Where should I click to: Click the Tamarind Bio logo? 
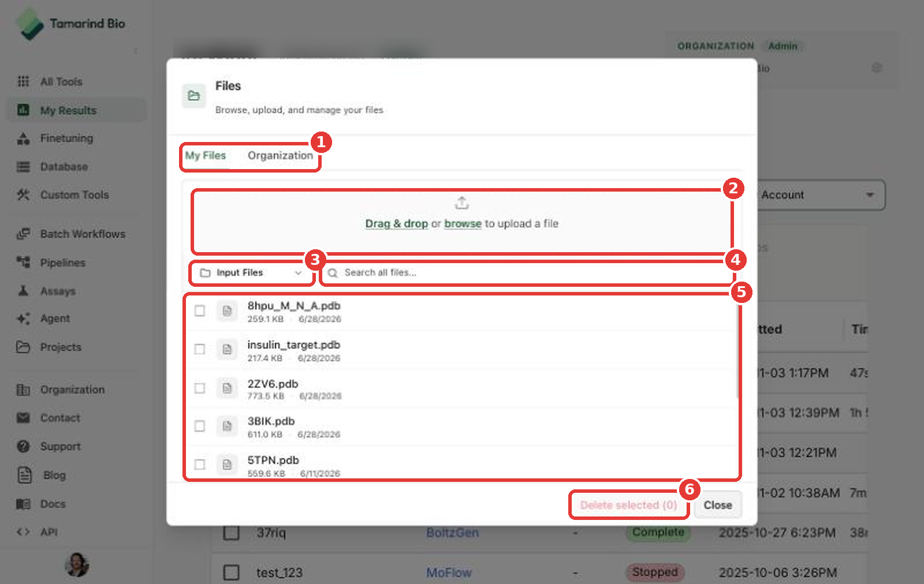click(70, 24)
